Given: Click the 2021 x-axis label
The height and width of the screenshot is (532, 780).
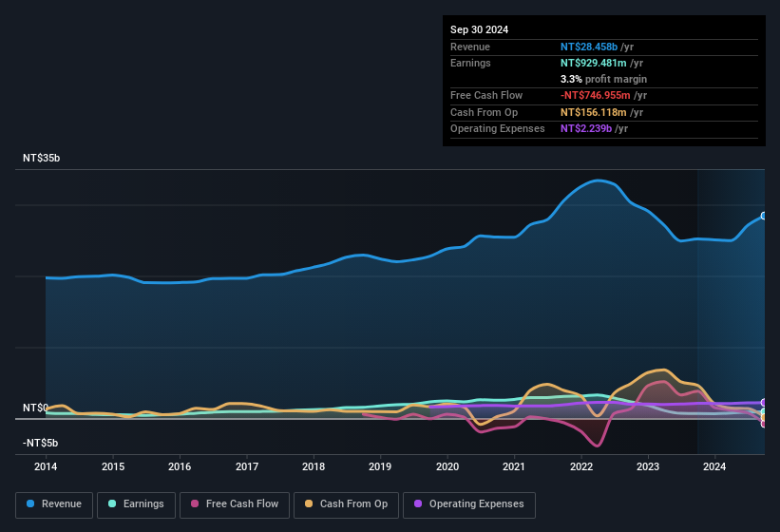Looking at the screenshot, I should (x=514, y=466).
